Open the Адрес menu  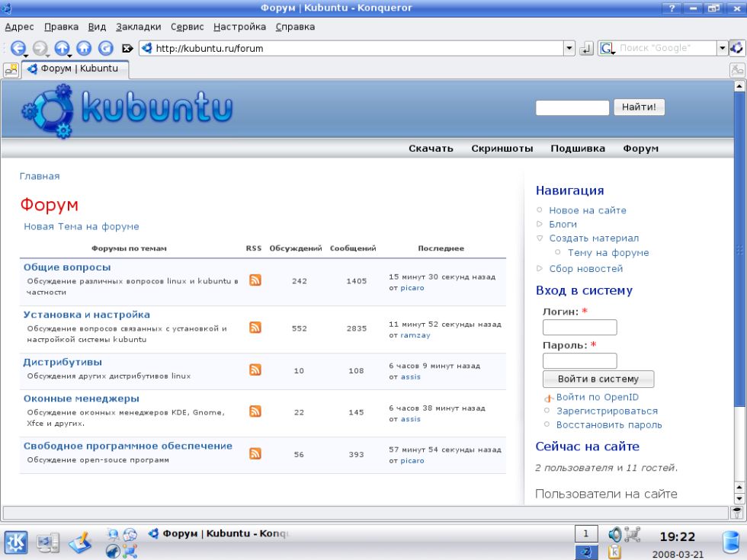click(19, 27)
